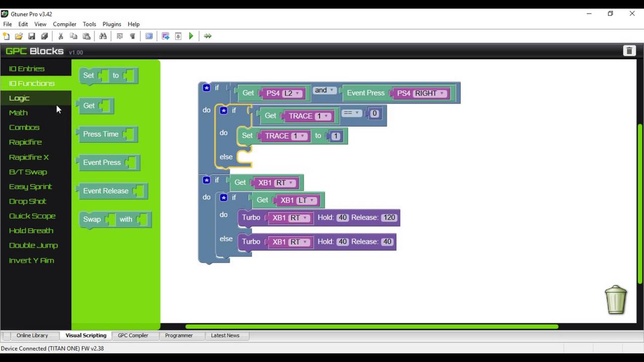Click trash icon in GPC Blocks header

click(629, 51)
